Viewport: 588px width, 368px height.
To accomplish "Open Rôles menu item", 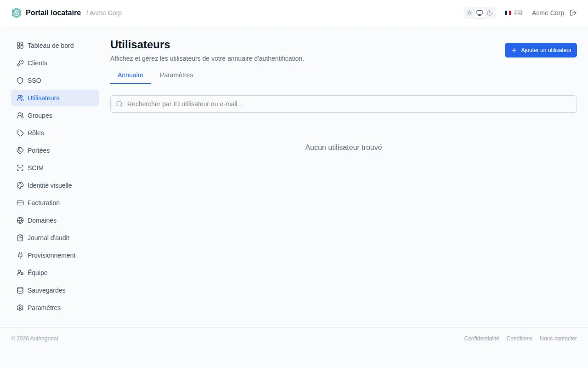I will coord(55,133).
